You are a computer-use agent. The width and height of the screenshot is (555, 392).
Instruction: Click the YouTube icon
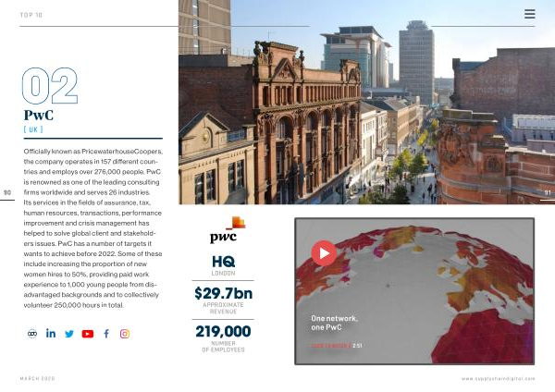click(x=88, y=334)
